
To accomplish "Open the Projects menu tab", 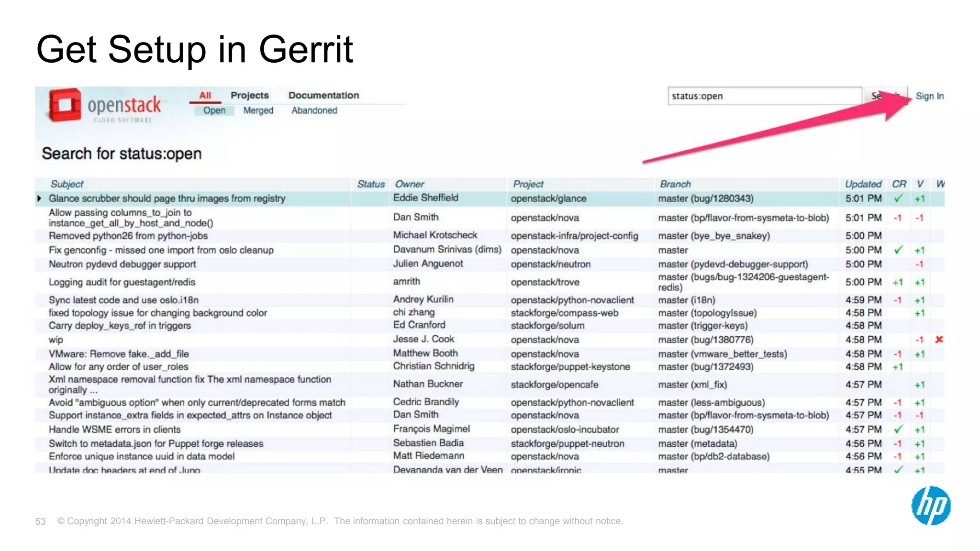I will click(x=250, y=95).
